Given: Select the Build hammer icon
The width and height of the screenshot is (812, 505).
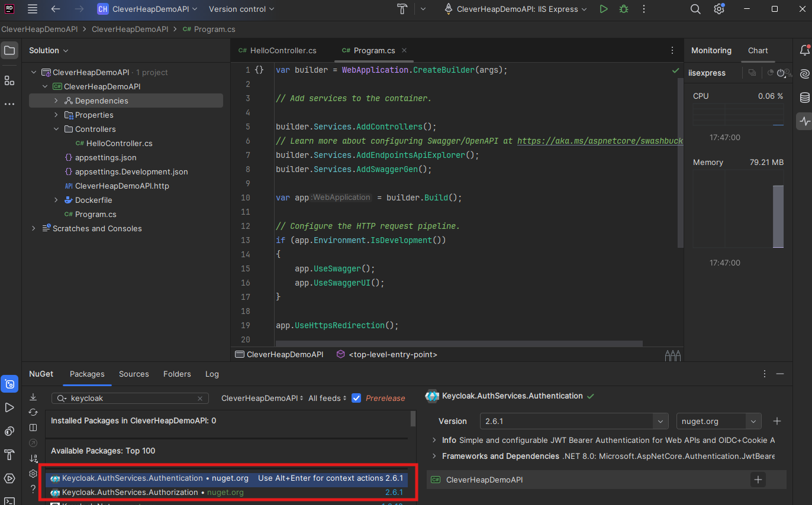Looking at the screenshot, I should 9,455.
